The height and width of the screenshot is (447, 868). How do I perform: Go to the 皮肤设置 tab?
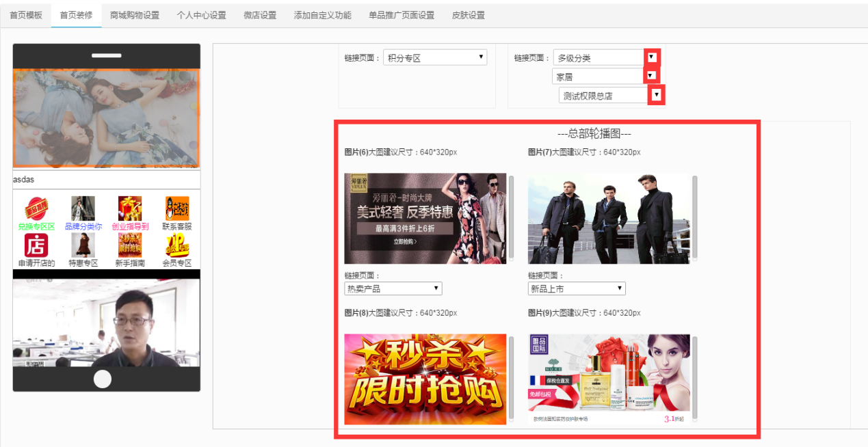(x=469, y=15)
